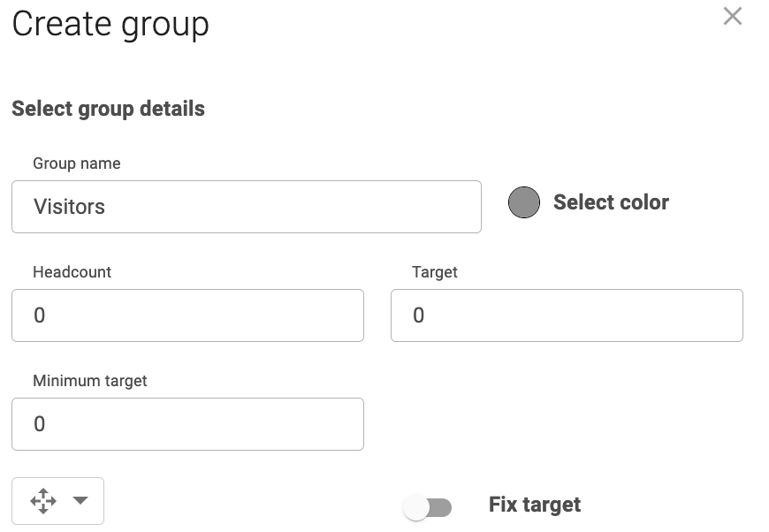Image resolution: width=769 pixels, height=532 pixels.
Task: Click the "Select color" text button
Action: coord(611,202)
